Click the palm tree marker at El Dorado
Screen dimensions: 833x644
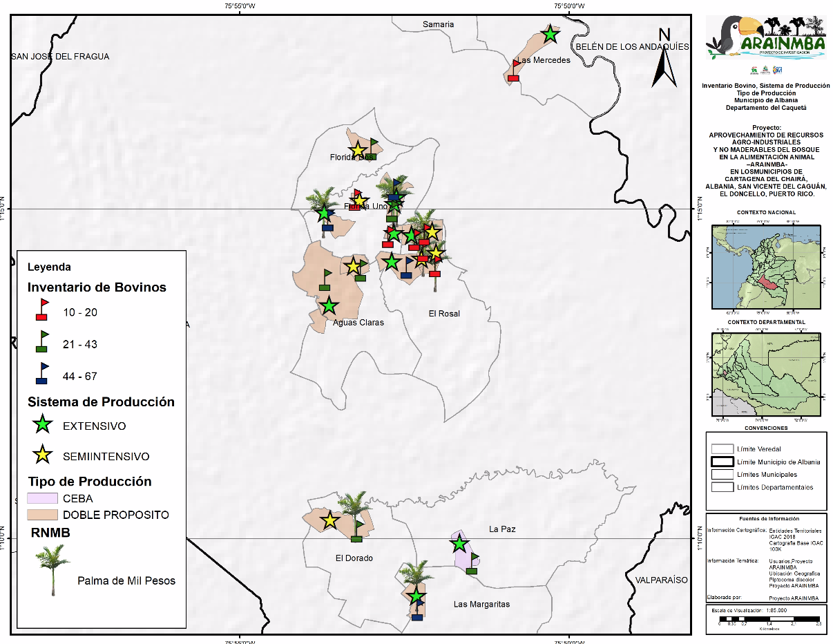(x=356, y=513)
